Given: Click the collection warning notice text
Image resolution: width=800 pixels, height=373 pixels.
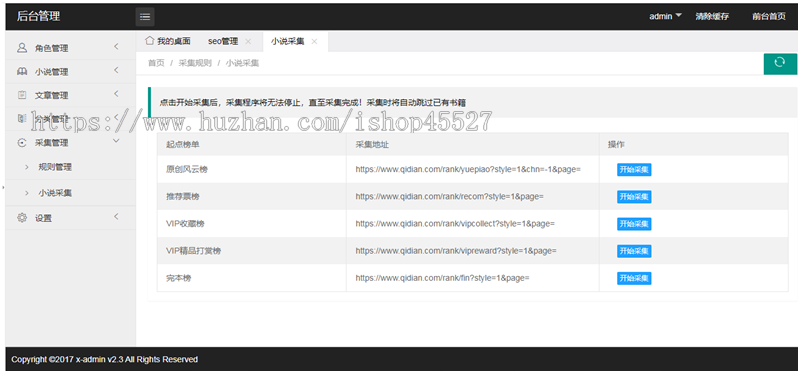Looking at the screenshot, I should tap(313, 103).
